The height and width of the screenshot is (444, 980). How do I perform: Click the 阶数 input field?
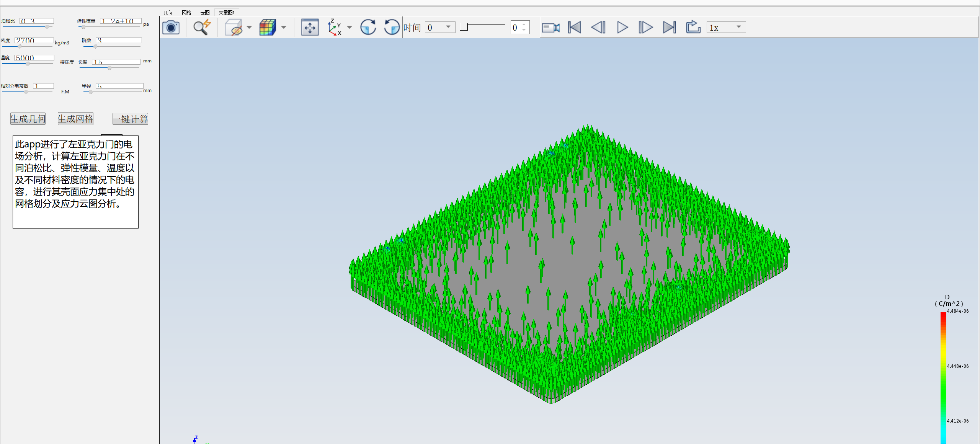click(x=119, y=40)
